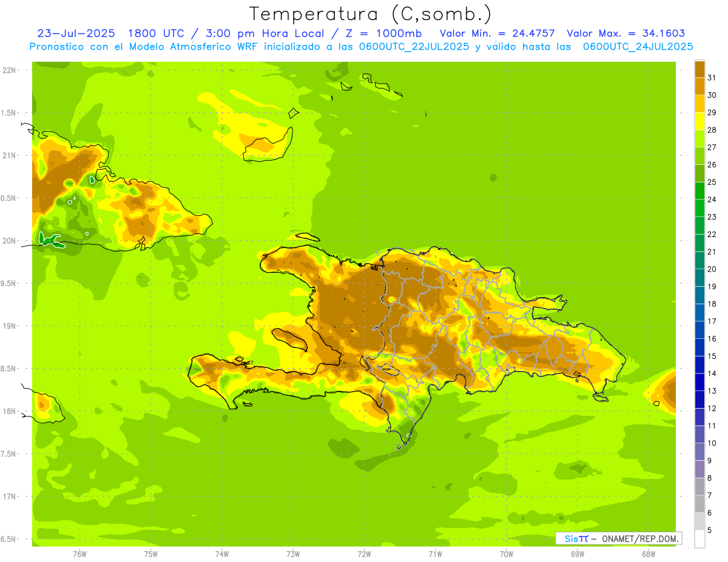The height and width of the screenshot is (562, 728).
Task: Click the "0.5N" latitude axis label
Action: pos(8,198)
